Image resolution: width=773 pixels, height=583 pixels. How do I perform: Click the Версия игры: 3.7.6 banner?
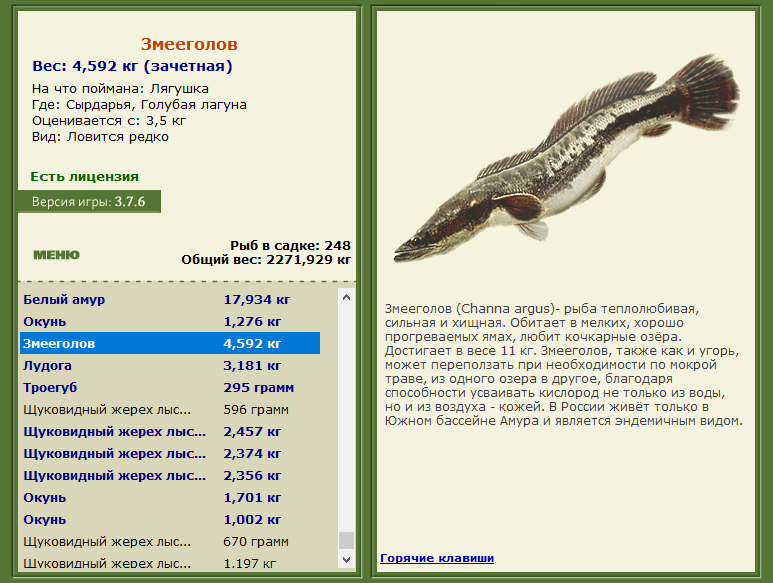point(89,202)
